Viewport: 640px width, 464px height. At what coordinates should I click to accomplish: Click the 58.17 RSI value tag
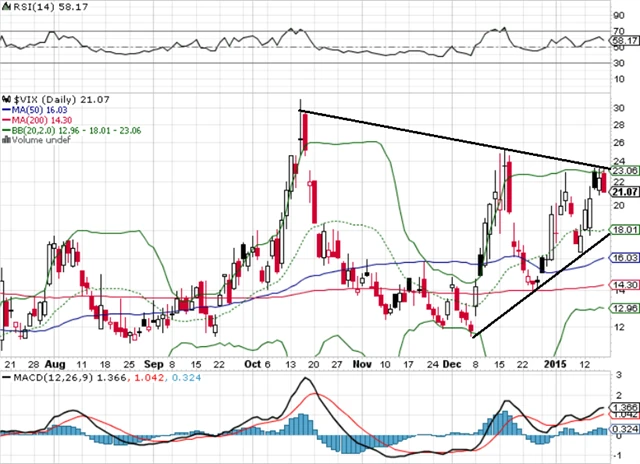coord(624,41)
